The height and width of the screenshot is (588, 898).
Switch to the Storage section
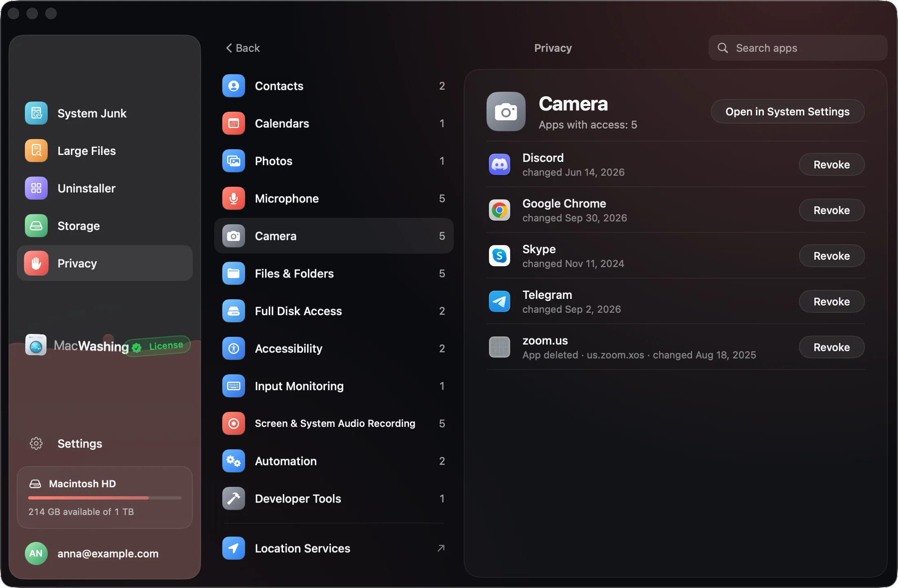pyautogui.click(x=105, y=225)
